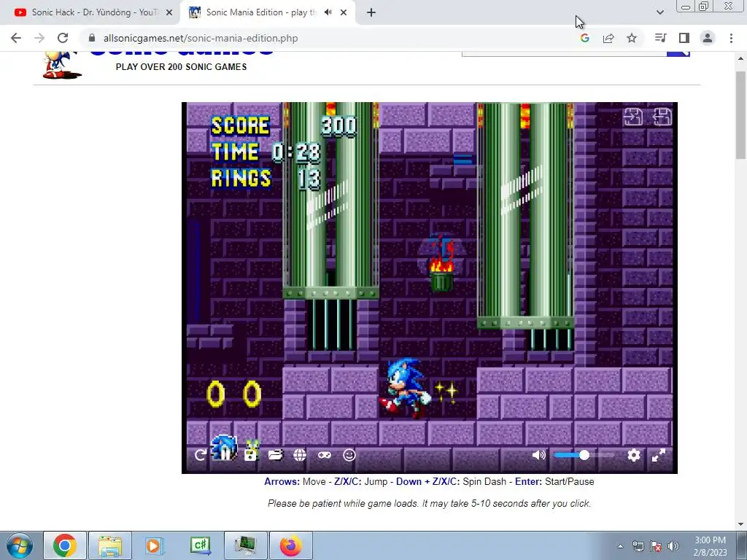The image size is (747, 560).
Task: Click the site search input field
Action: 564,53
